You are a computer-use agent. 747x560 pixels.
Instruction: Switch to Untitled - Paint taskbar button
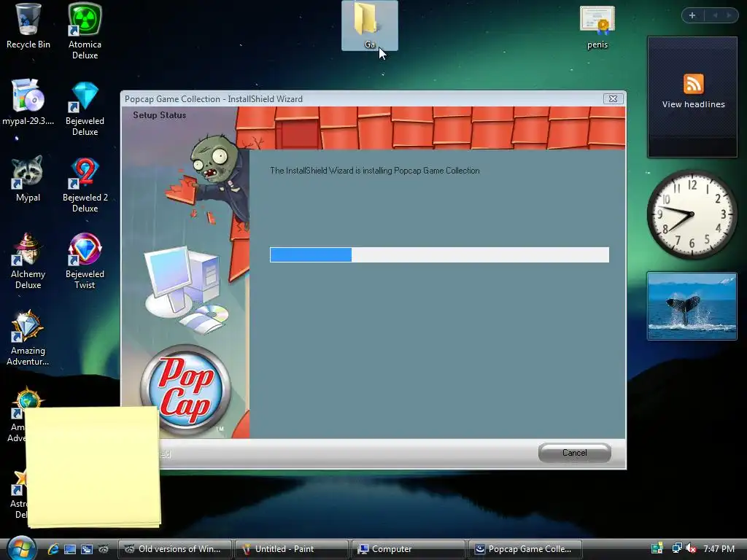point(292,549)
